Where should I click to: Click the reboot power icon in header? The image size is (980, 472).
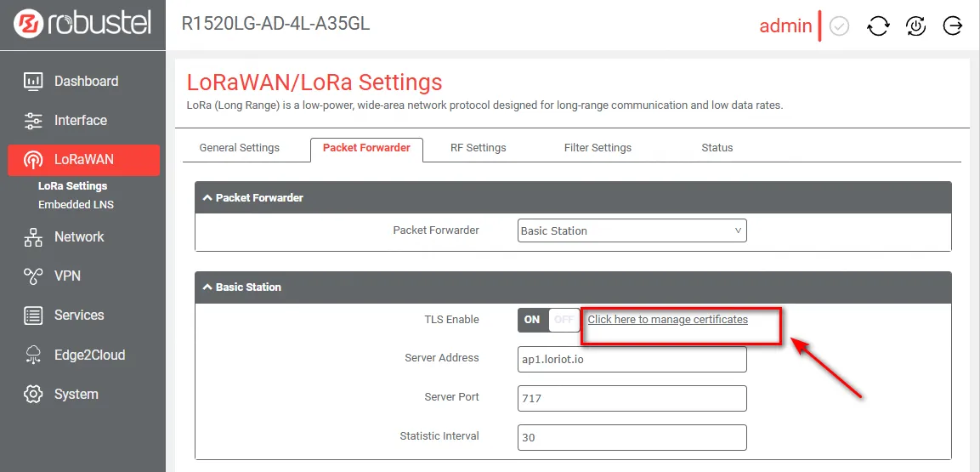[915, 26]
